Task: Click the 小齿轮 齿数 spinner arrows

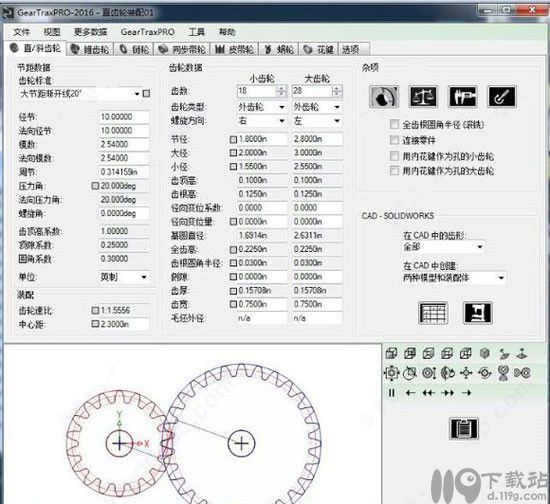Action: point(281,91)
